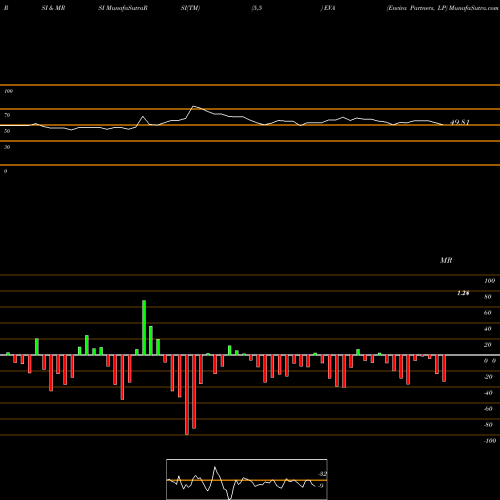This screenshot has height=500, width=500.
Task: Select the tallest green MR histogram bar
Action: tap(144, 328)
